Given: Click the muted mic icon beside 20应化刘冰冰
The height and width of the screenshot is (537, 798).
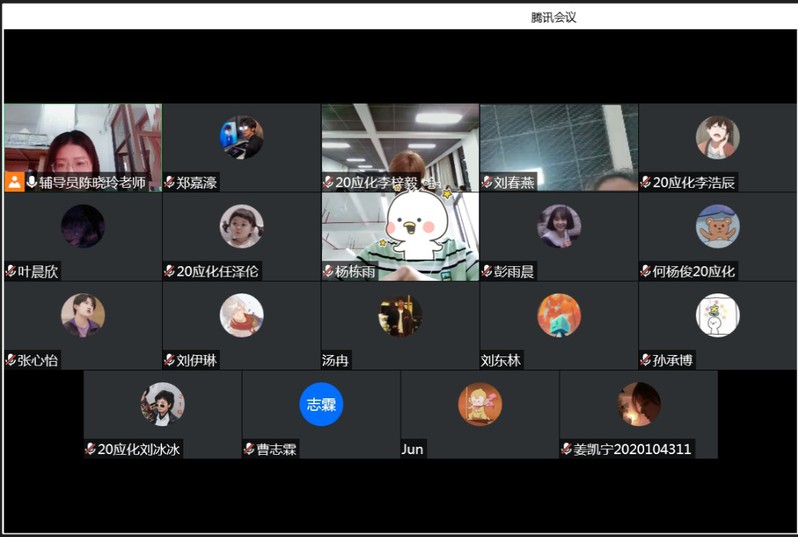Looking at the screenshot, I should click(90, 449).
